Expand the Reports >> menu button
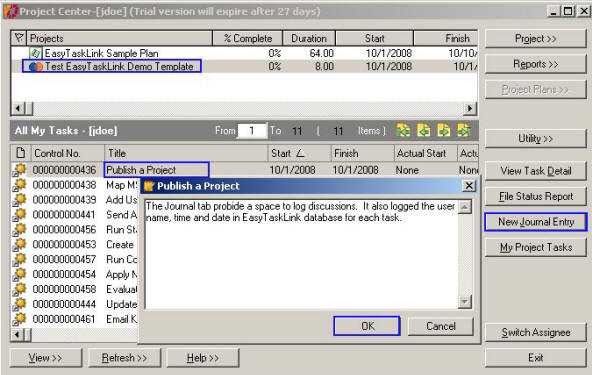This screenshot has width=592, height=375. (x=535, y=64)
